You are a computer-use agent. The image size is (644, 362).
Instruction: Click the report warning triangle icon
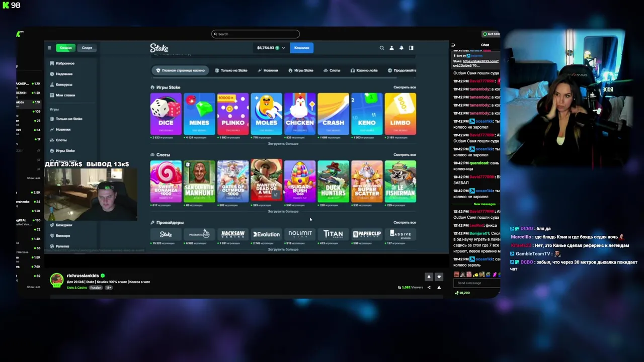click(x=439, y=287)
